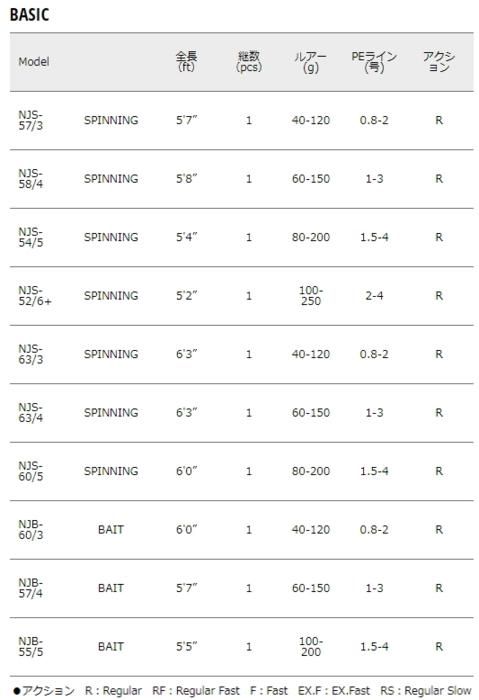Screen dimensions: 479x700
Task: Select the NJS-54/5 row label
Action: tap(31, 237)
